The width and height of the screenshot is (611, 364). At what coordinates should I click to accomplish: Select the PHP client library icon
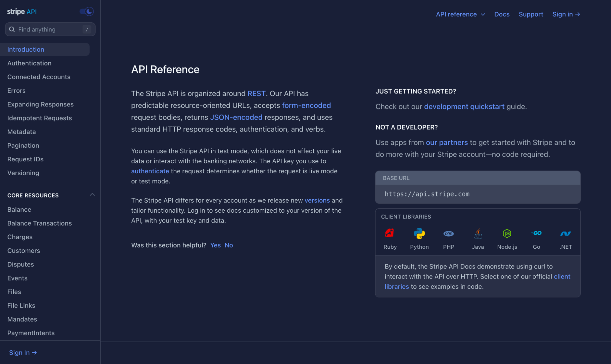(448, 233)
